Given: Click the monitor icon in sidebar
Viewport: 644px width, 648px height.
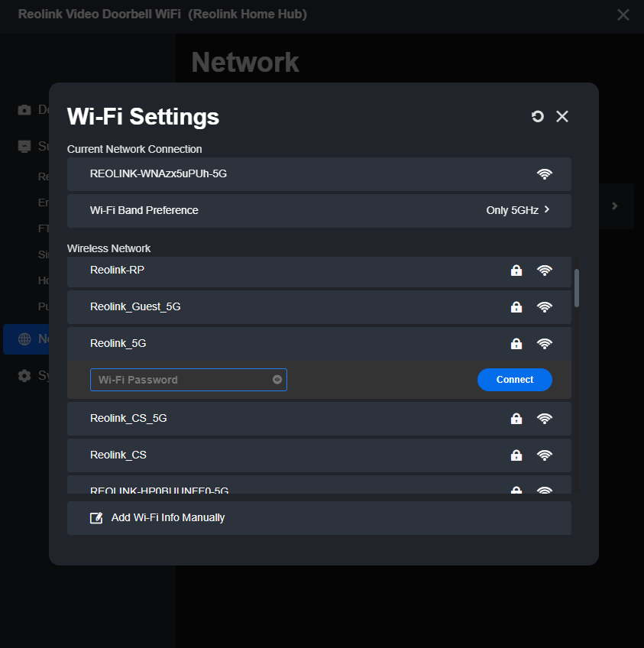Looking at the screenshot, I should pyautogui.click(x=24, y=146).
